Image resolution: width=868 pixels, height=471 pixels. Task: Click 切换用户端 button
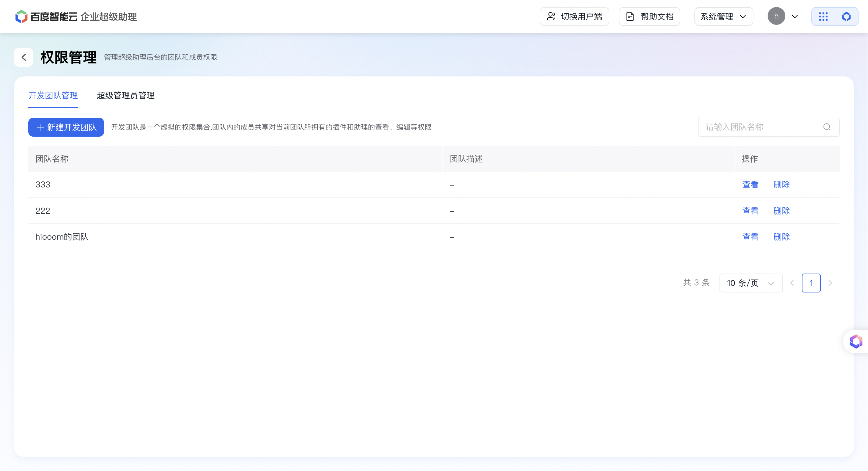[574, 17]
